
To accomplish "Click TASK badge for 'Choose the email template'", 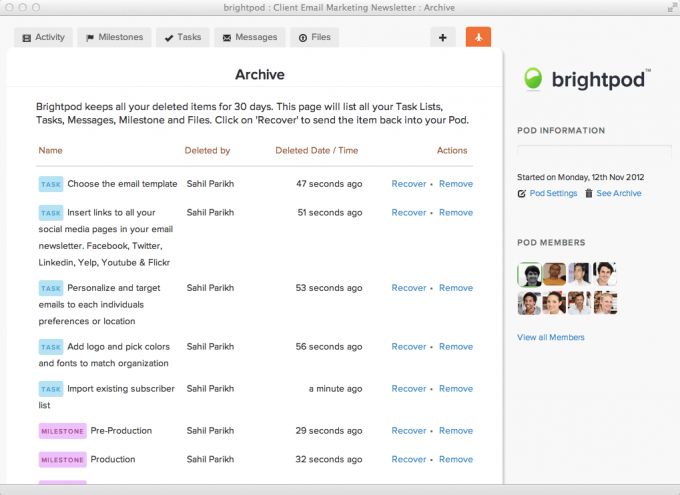I will tap(51, 184).
